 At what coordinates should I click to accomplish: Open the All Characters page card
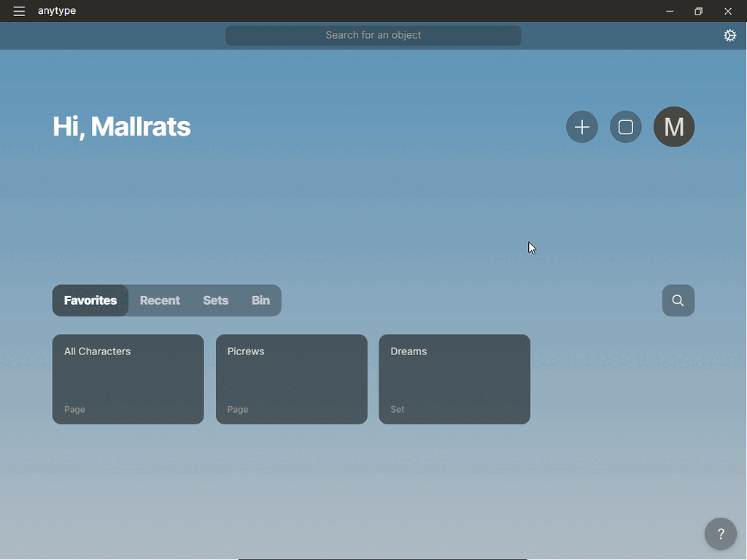[x=128, y=379]
